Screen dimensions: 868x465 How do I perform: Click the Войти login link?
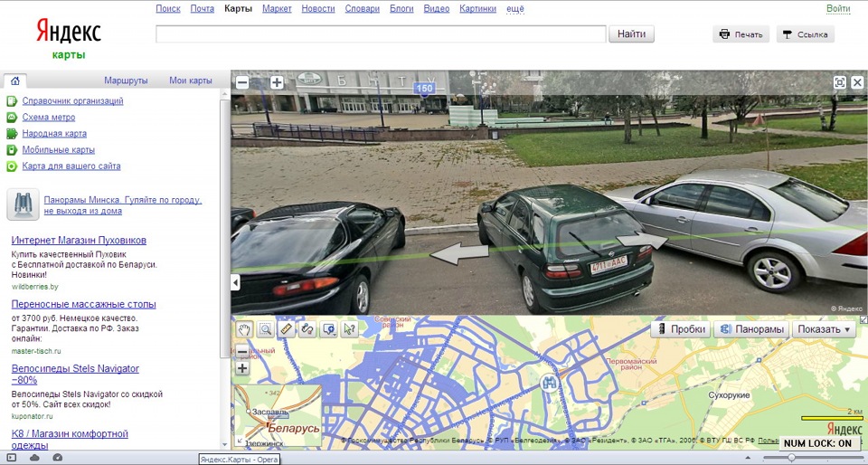click(x=838, y=9)
